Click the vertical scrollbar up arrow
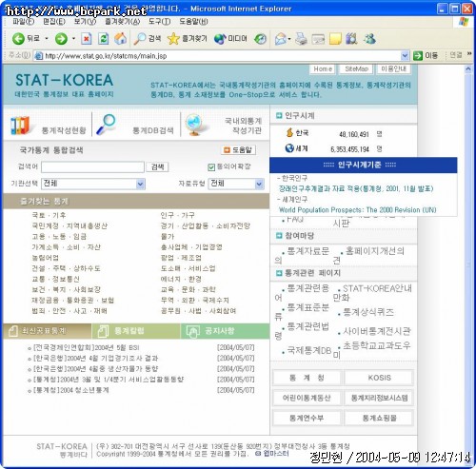This screenshot has width=476, height=469. pyautogui.click(x=468, y=68)
